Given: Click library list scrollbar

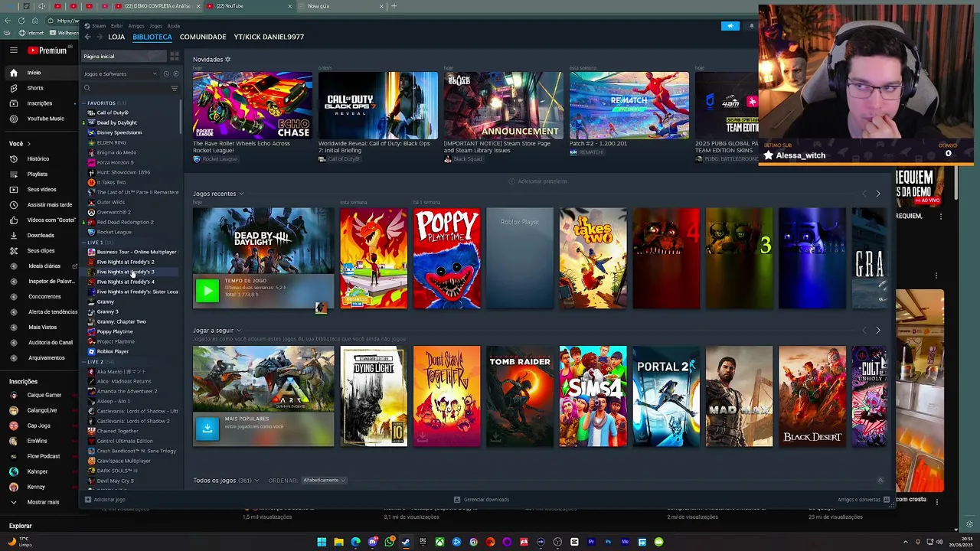Looking at the screenshot, I should coord(181,119).
